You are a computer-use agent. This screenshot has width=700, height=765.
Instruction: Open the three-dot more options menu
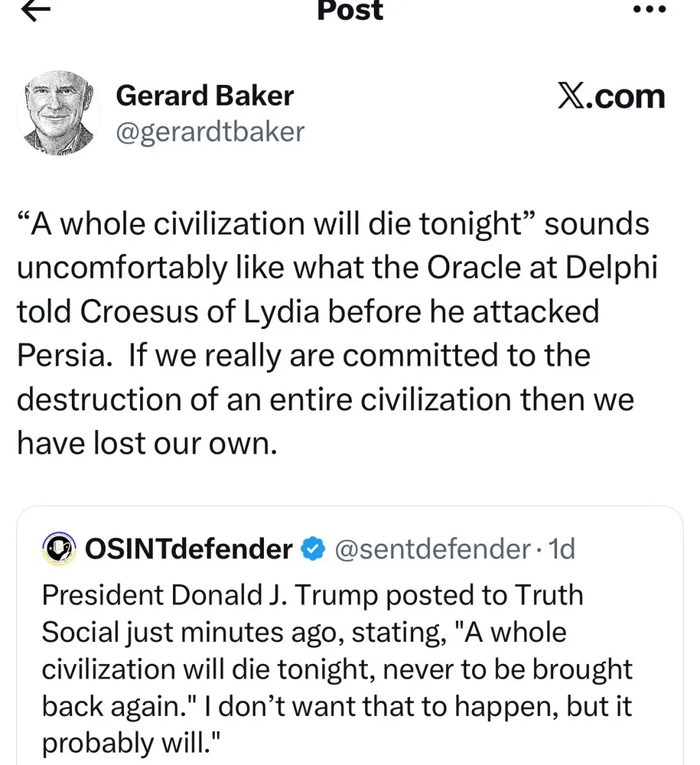tap(650, 11)
